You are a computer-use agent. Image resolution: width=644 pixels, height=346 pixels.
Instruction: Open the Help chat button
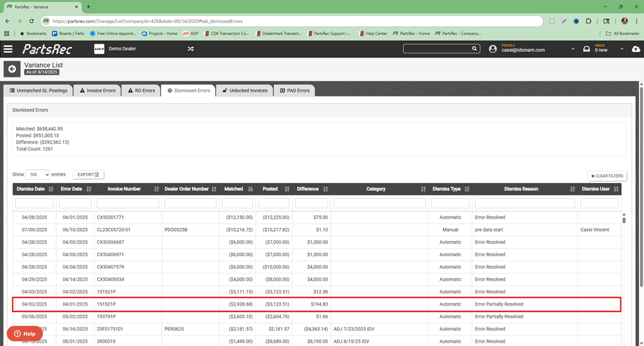[24, 333]
